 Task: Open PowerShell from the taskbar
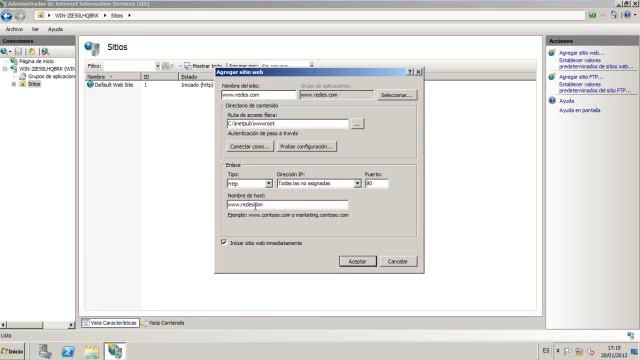68,351
